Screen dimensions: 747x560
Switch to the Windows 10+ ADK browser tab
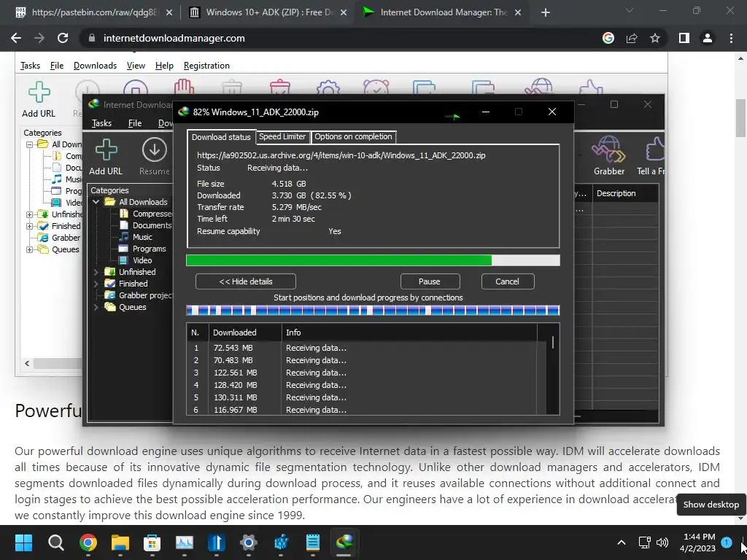click(267, 12)
